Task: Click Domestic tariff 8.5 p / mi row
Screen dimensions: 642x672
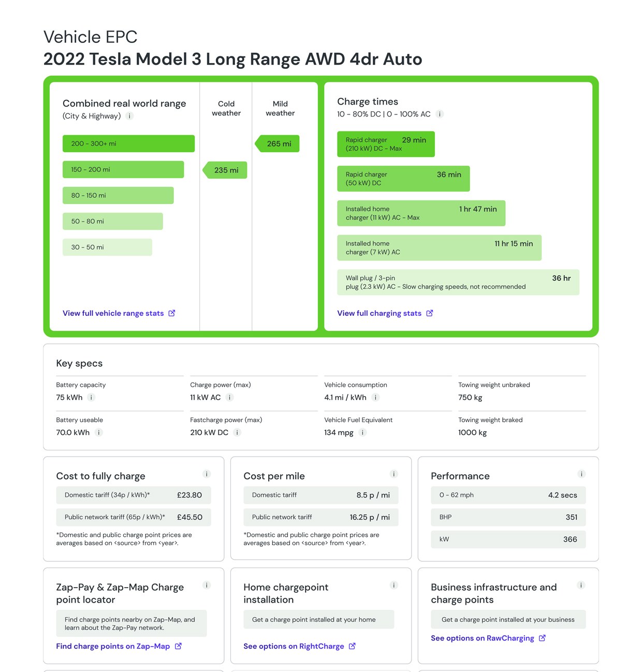Action: click(321, 495)
